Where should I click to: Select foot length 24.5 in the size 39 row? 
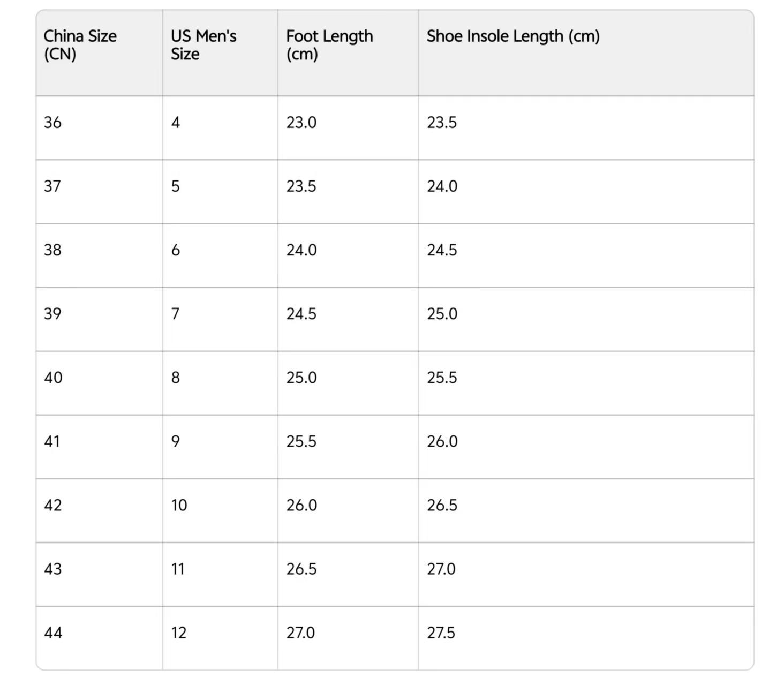(301, 314)
